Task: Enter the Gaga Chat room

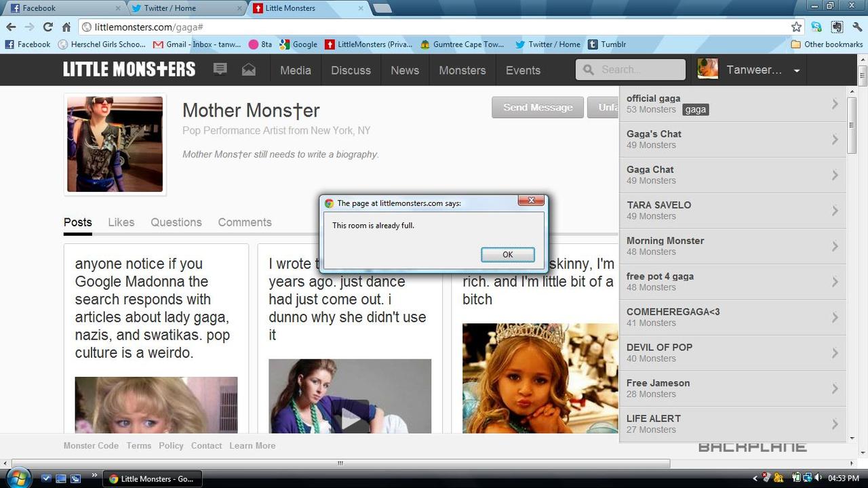Action: pyautogui.click(x=733, y=175)
